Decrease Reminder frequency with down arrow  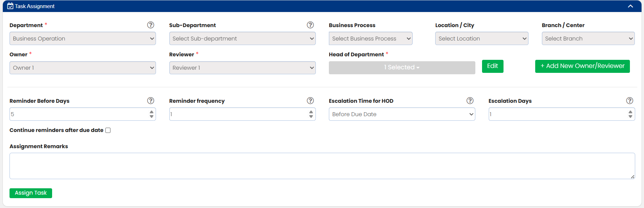(311, 116)
